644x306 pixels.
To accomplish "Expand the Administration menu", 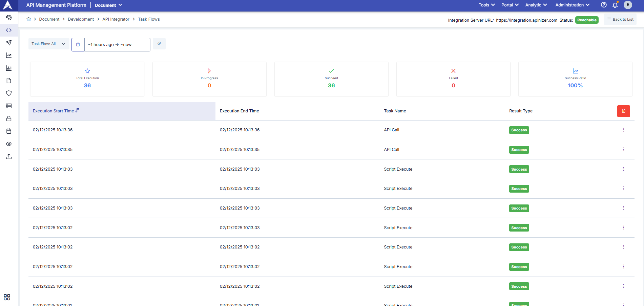I will pyautogui.click(x=572, y=5).
